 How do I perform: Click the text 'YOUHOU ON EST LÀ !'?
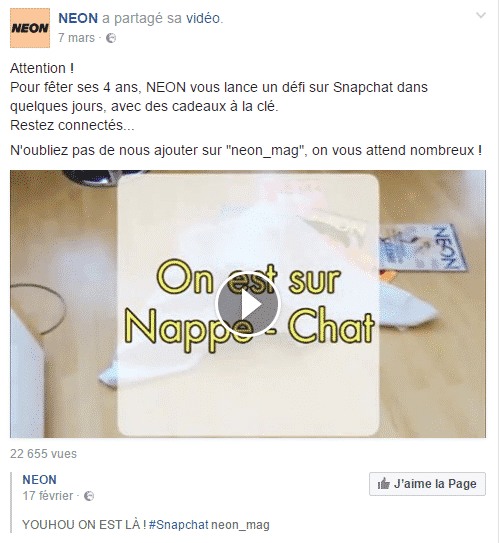[x=84, y=525]
